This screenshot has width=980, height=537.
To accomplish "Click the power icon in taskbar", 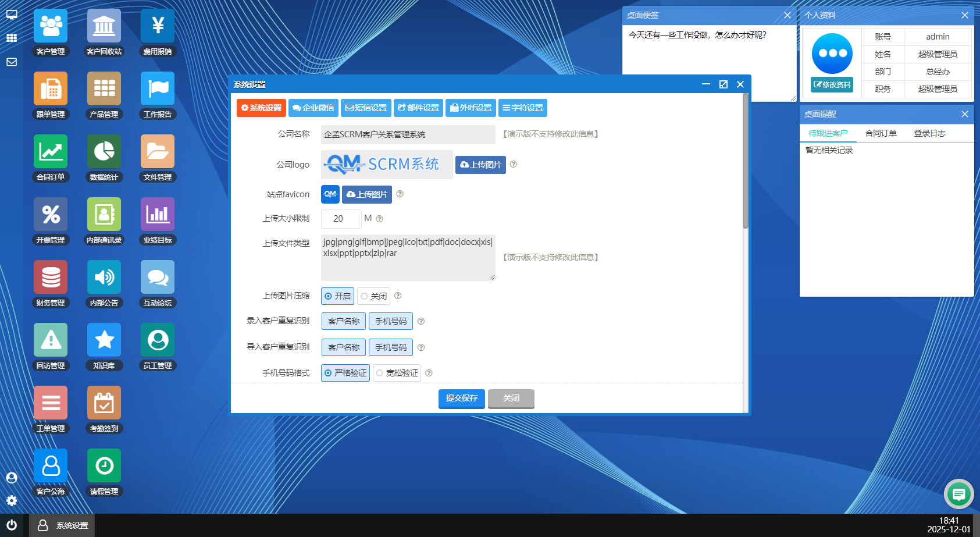I will [12, 525].
